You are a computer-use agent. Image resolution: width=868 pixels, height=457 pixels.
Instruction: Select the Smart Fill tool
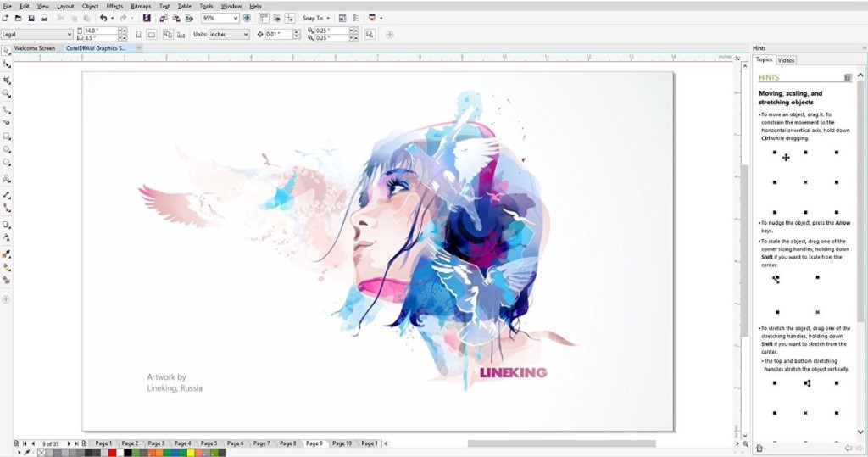(x=6, y=281)
